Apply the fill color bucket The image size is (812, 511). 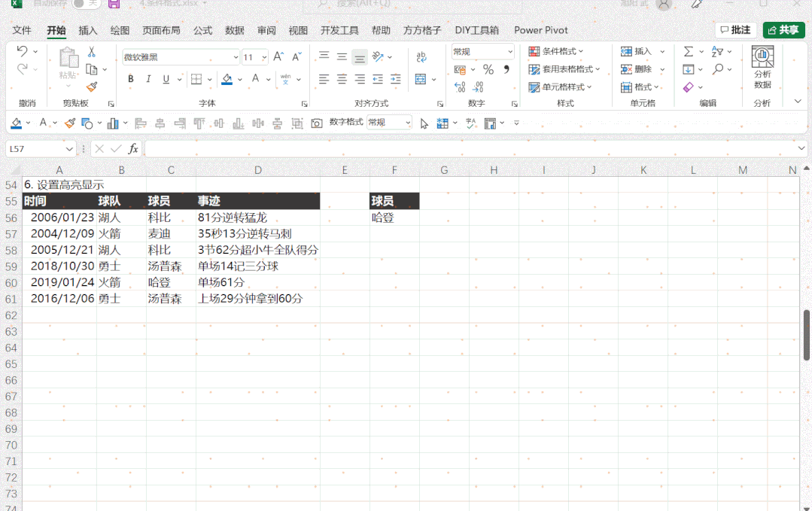click(227, 79)
